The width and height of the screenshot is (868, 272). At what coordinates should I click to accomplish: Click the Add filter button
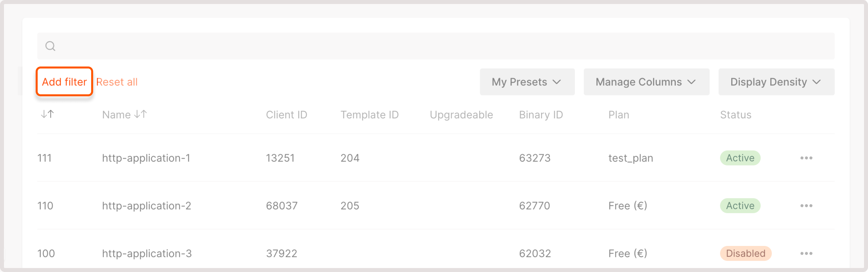tap(64, 82)
